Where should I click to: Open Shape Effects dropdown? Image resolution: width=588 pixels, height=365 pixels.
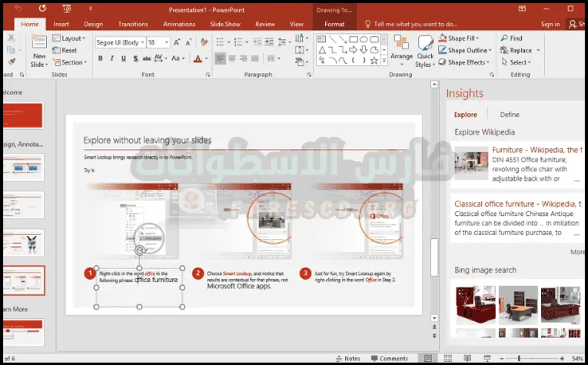[x=465, y=62]
